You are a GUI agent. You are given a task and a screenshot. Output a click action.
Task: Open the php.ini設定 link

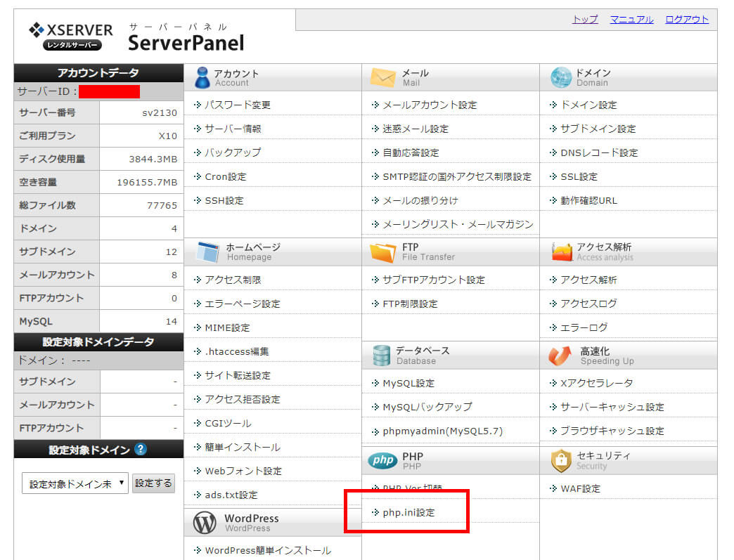click(408, 512)
